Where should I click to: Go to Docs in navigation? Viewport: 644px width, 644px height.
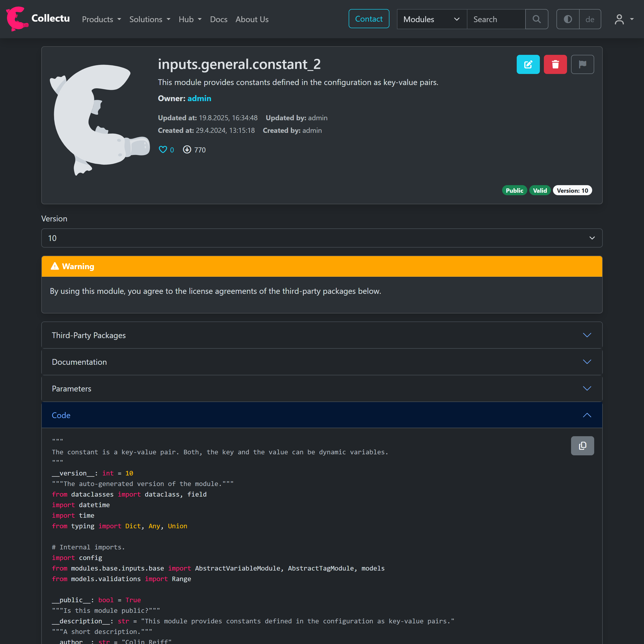[219, 19]
